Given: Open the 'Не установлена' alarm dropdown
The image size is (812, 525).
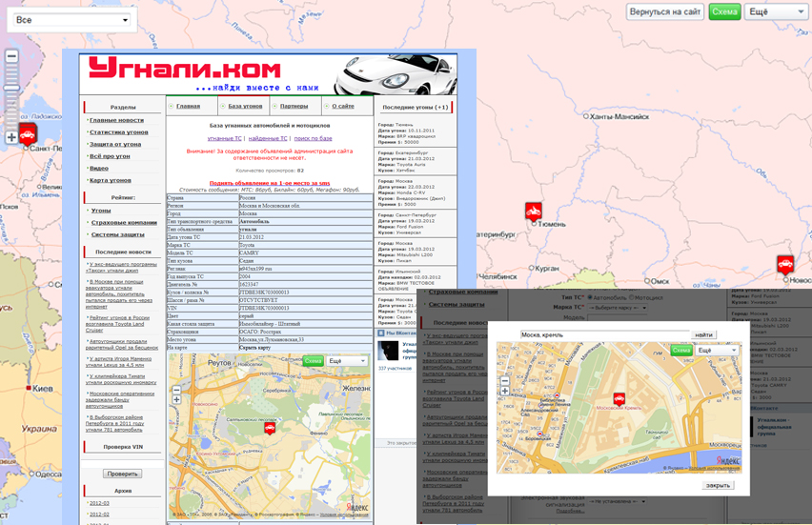Looking at the screenshot, I should point(619,501).
